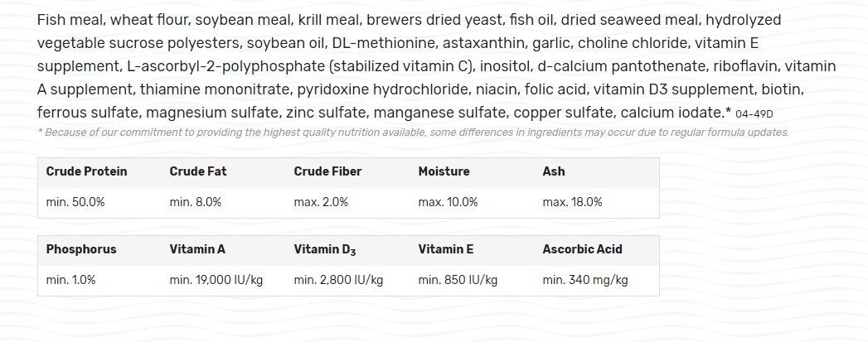868x342 pixels.
Task: Click the formula updates disclaimer footnote
Action: point(414,132)
